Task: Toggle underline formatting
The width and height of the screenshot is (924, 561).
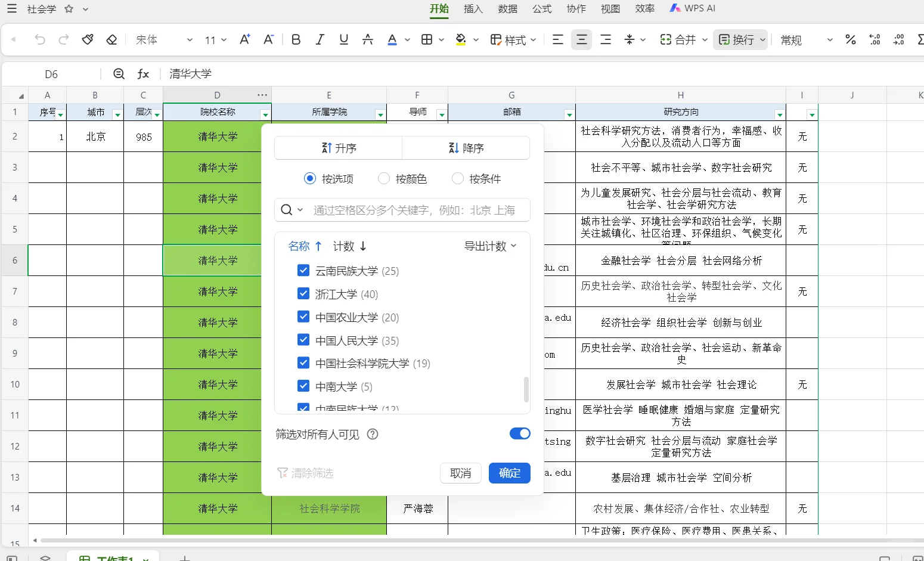Action: coord(343,40)
